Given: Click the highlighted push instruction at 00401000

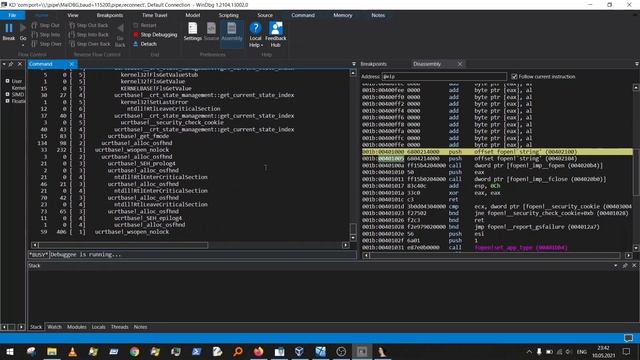Looking at the screenshot, I should [497, 152].
